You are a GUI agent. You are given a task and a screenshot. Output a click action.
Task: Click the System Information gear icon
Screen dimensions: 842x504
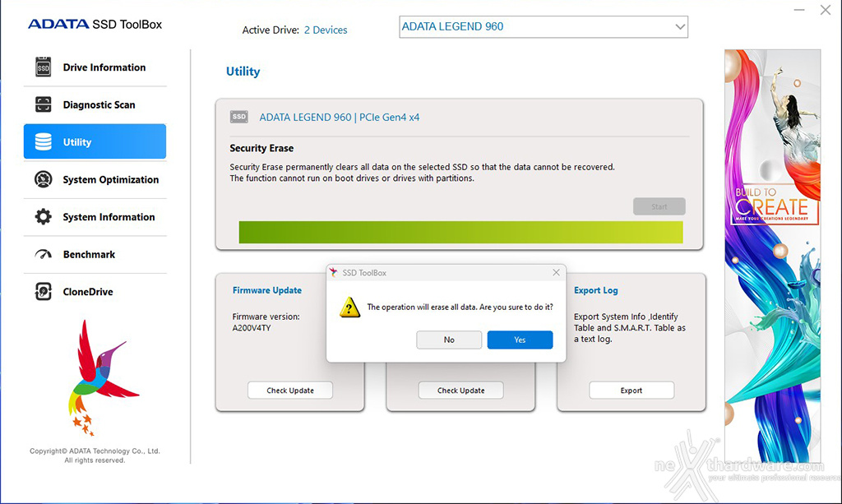pyautogui.click(x=43, y=217)
